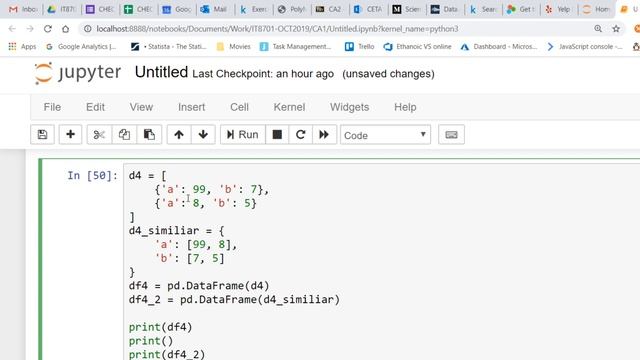
Task: Switch to the Mail browser tab
Action: (214, 9)
